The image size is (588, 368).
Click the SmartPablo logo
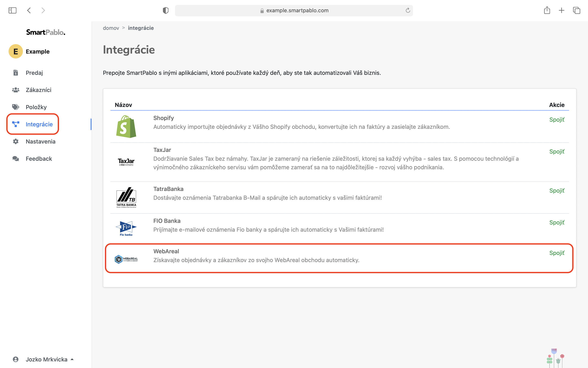coord(46,32)
